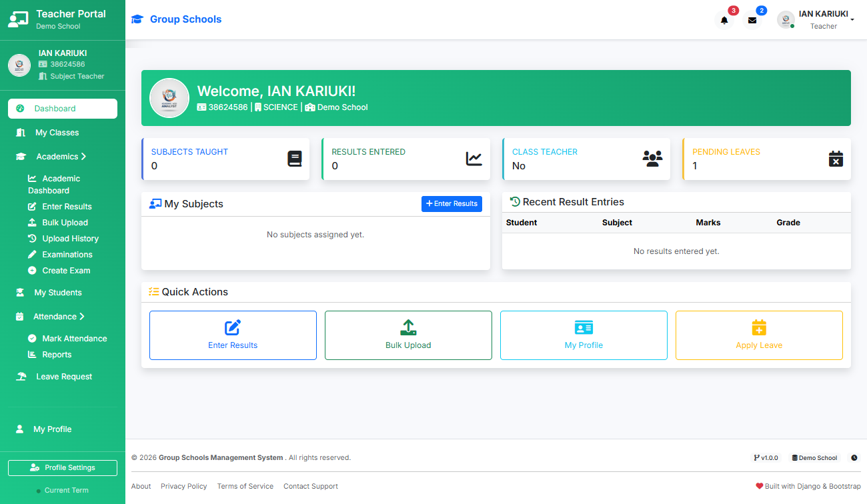Open Academic Dashboard in the sidebar
Image resolution: width=867 pixels, height=504 pixels.
pos(54,185)
